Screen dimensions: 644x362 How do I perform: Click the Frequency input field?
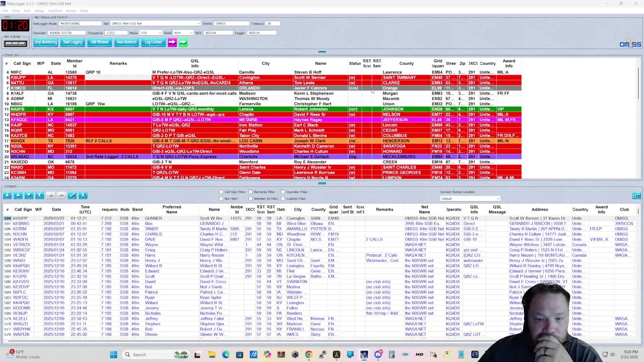coord(116,33)
